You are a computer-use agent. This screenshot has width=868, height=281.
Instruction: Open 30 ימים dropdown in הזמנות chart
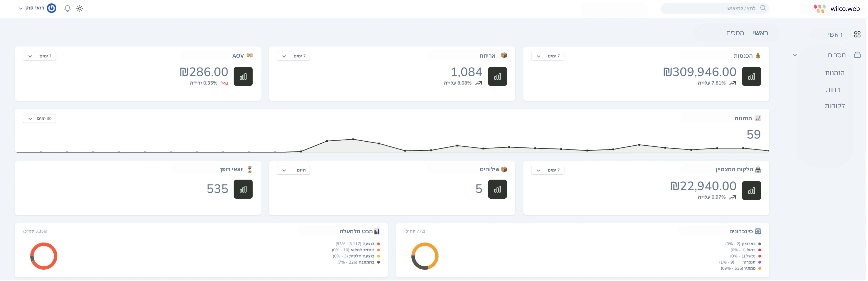39,119
